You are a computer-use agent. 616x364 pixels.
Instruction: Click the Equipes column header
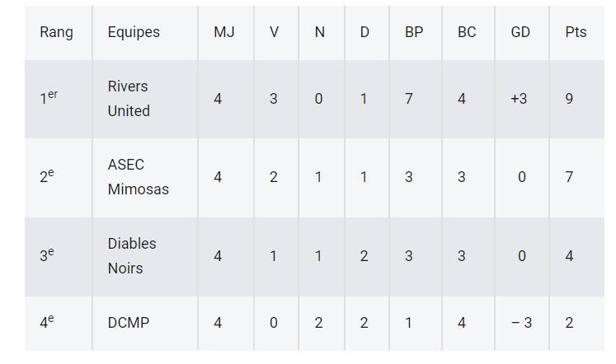point(134,32)
